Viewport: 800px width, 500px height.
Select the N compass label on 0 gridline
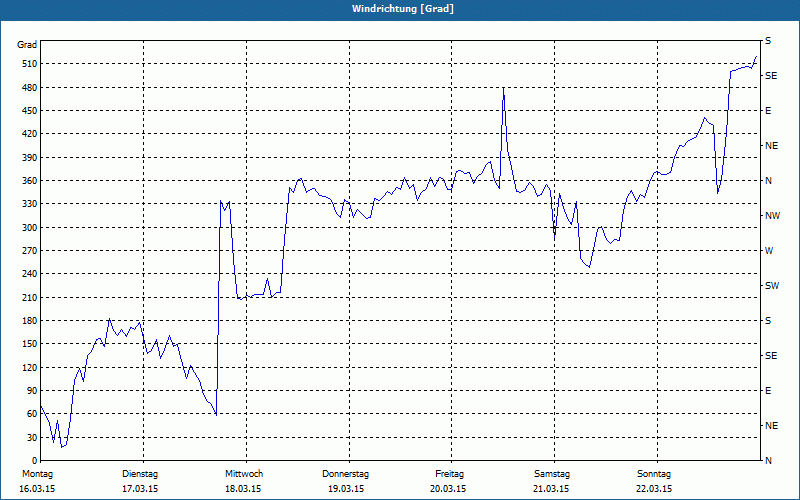tap(768, 461)
